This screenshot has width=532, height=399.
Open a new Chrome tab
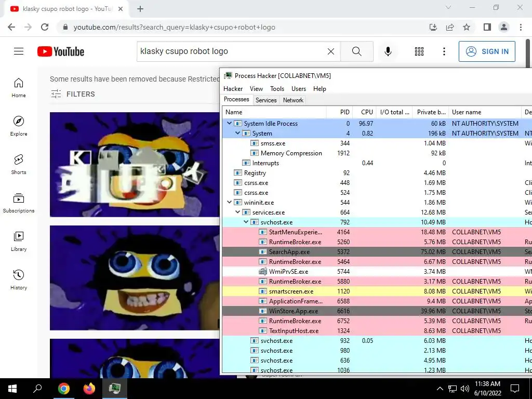pyautogui.click(x=140, y=9)
